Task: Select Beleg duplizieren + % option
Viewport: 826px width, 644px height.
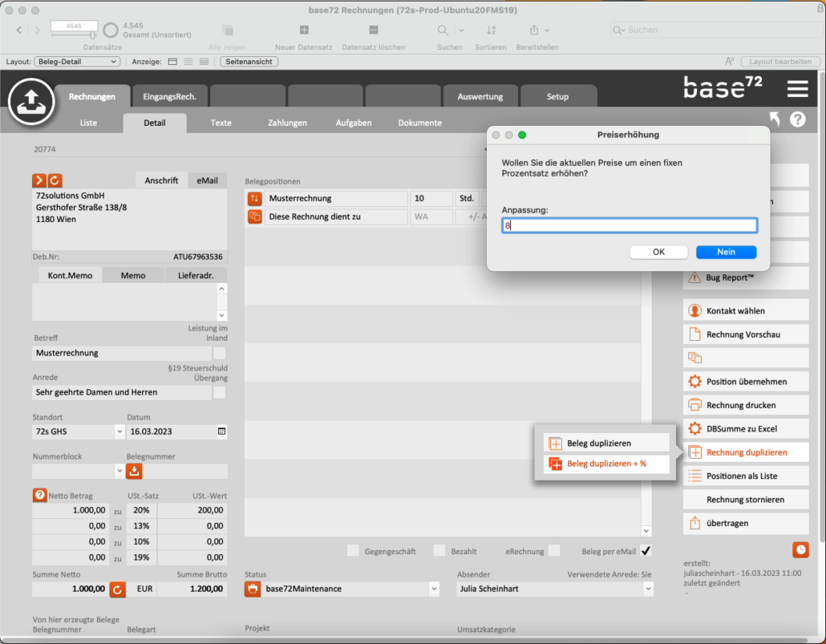Action: point(605,464)
